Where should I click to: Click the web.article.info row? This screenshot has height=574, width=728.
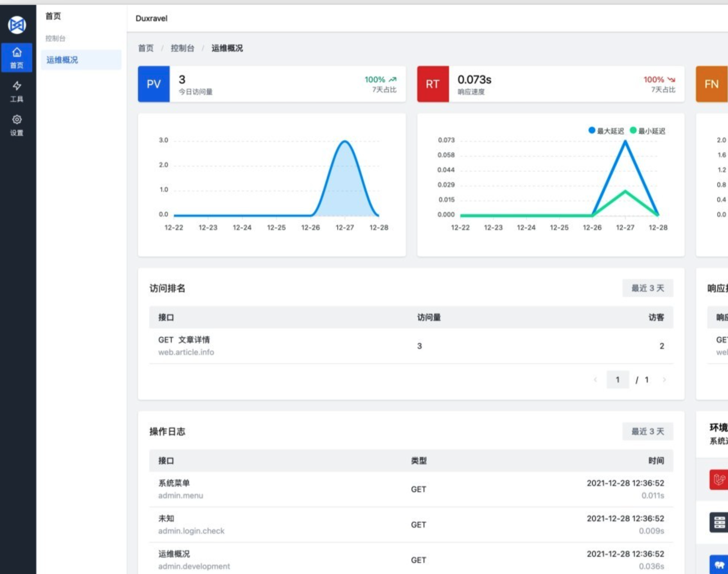[x=411, y=346]
